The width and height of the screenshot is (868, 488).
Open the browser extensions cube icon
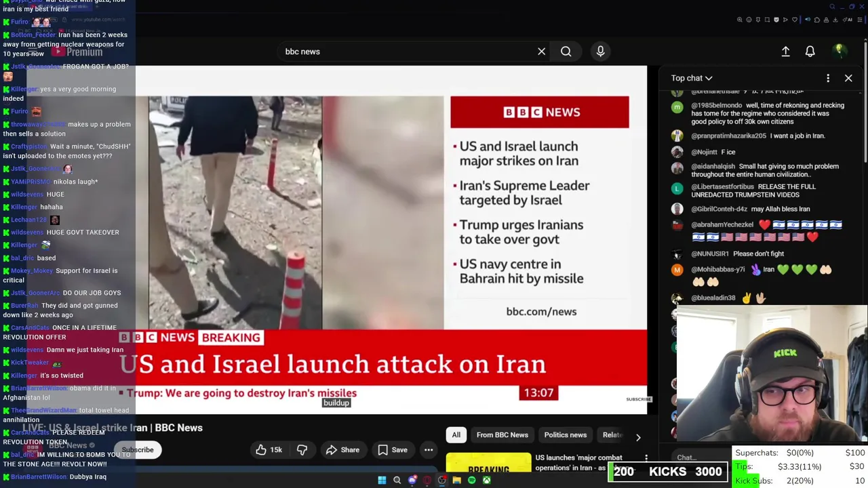coord(816,20)
